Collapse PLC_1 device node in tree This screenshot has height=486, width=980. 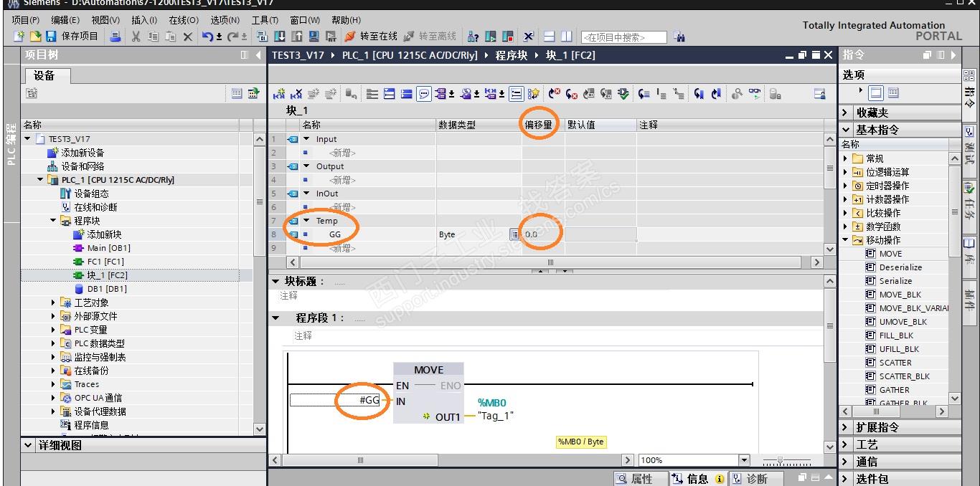click(41, 180)
